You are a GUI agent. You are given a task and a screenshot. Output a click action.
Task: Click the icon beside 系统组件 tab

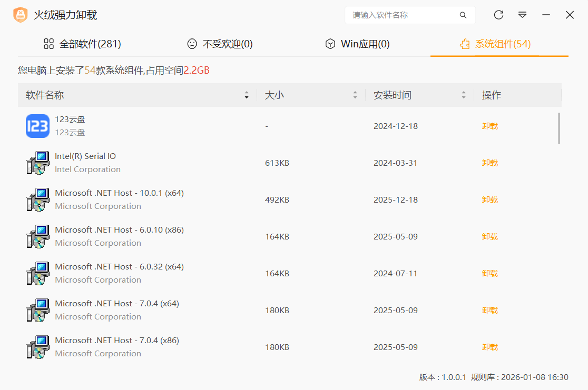[465, 44]
